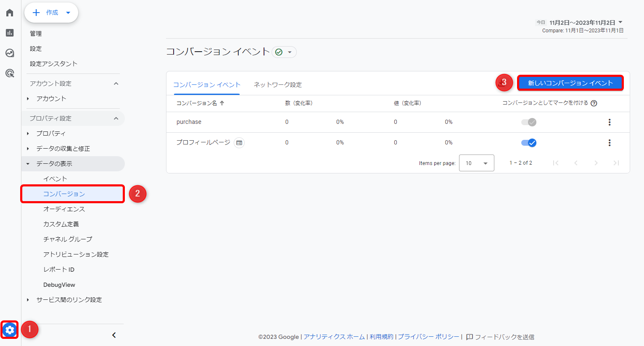Click the help icon beside コンバージョンとしてマークを付ける

(x=594, y=103)
